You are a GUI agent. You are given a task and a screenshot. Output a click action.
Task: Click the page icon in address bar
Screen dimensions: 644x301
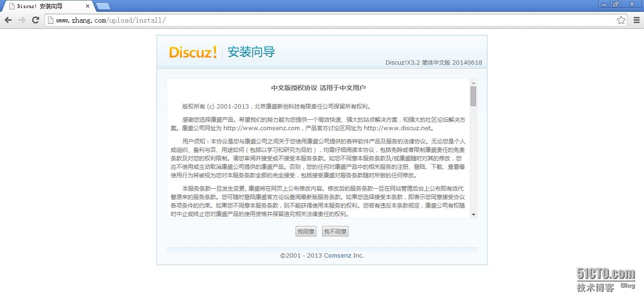coord(50,20)
